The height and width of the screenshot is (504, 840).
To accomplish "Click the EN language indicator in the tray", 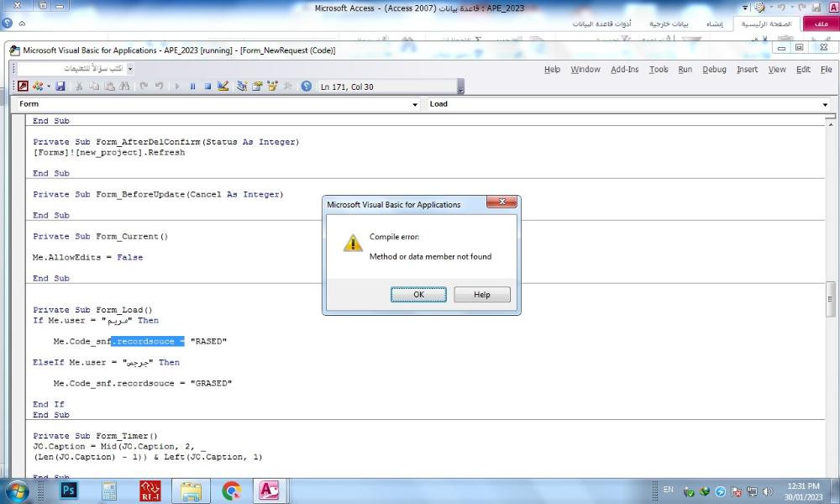I will (x=669, y=490).
